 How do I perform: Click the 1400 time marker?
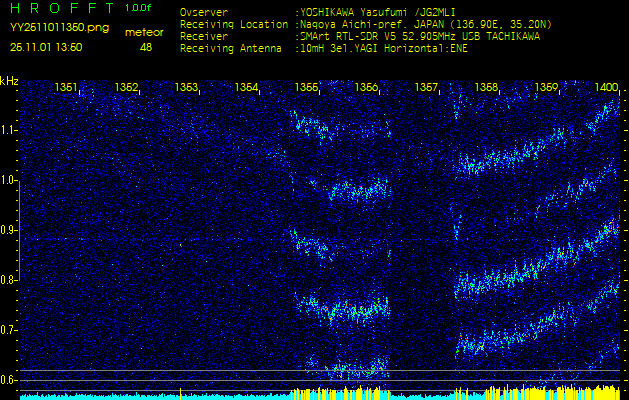point(606,88)
